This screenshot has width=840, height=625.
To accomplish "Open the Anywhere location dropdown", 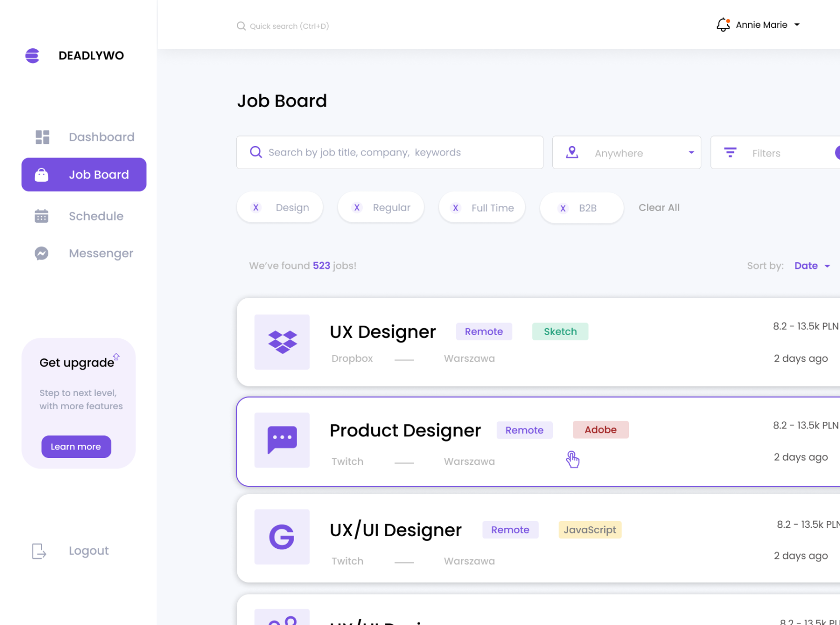I will (626, 153).
